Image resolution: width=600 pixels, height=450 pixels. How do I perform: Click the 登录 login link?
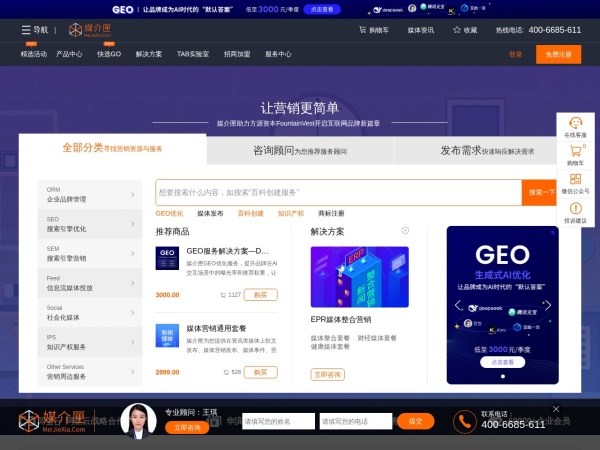tap(515, 54)
